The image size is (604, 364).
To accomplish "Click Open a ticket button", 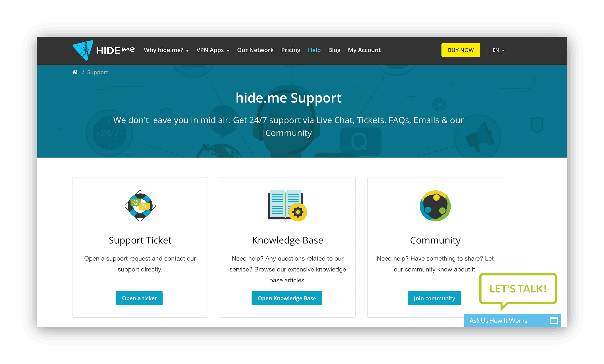I will point(139,298).
